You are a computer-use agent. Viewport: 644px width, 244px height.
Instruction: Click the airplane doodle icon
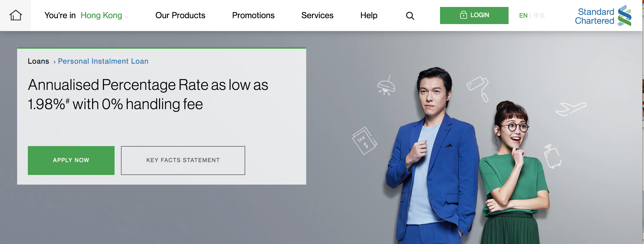(571, 109)
